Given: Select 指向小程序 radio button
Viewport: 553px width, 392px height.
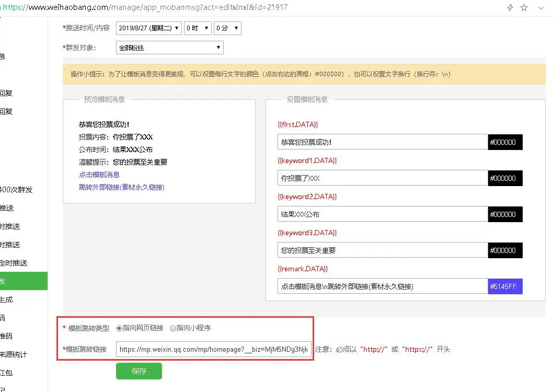Looking at the screenshot, I should tap(173, 328).
